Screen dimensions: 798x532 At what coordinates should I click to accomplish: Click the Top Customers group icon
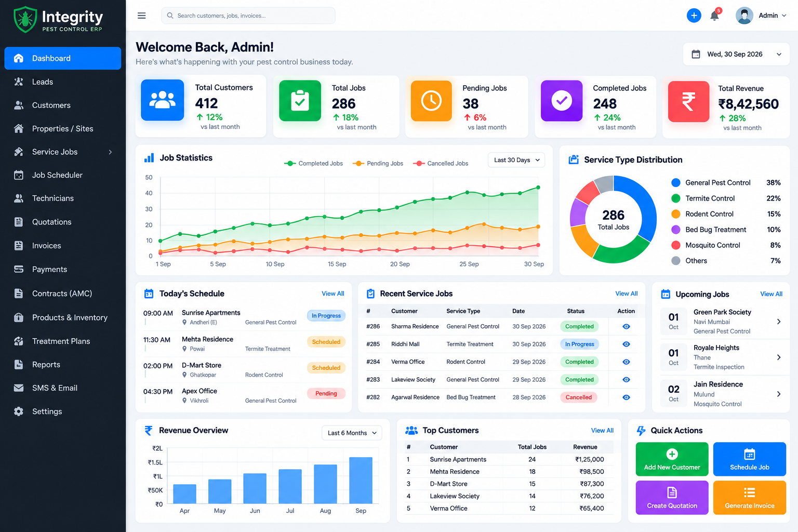coord(411,430)
